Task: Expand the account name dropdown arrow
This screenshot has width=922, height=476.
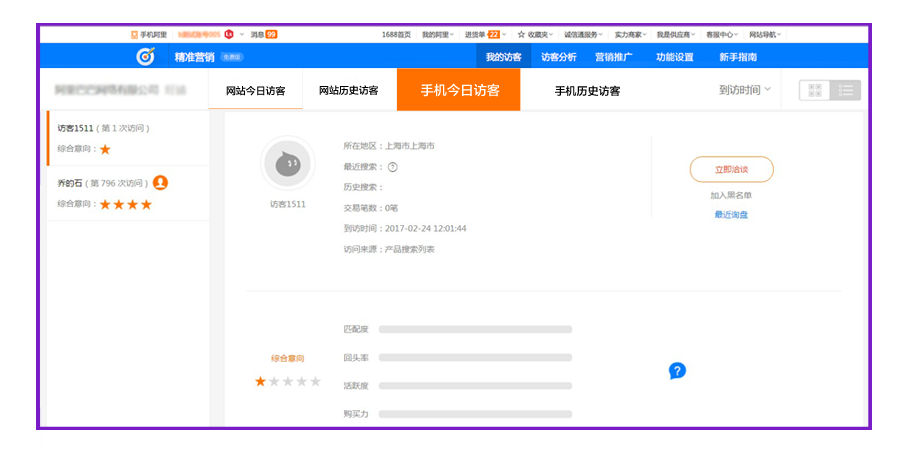Action: point(242,35)
